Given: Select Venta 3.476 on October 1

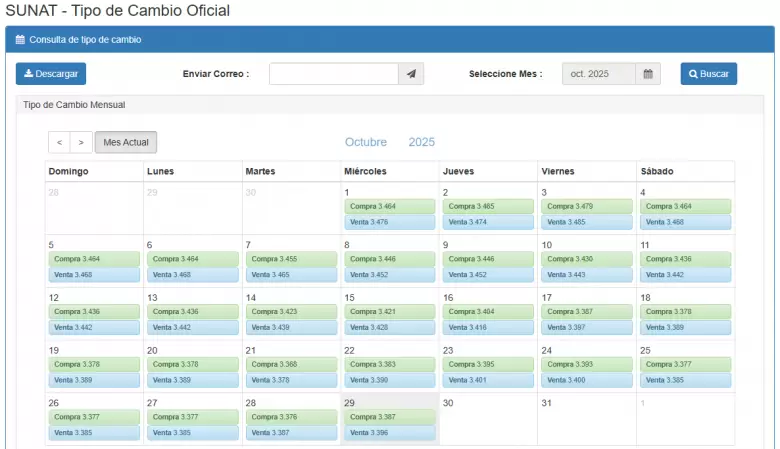Looking at the screenshot, I should click(389, 222).
